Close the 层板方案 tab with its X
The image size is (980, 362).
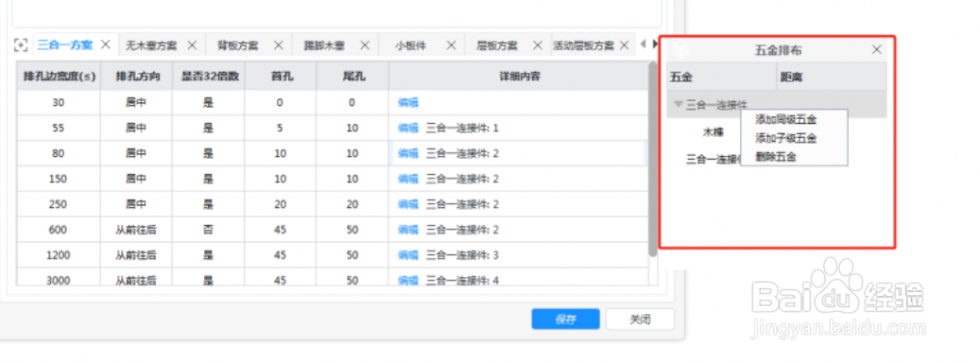537,45
